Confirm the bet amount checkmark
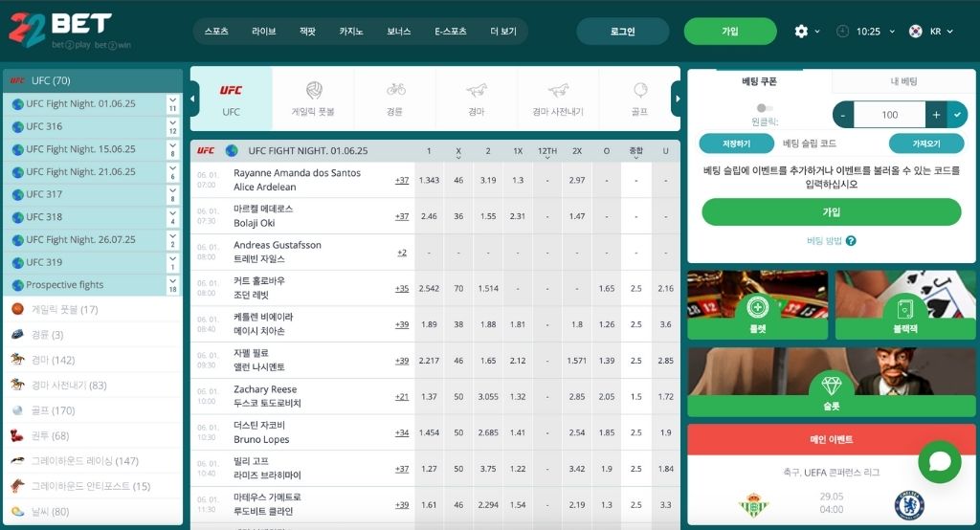 click(957, 115)
